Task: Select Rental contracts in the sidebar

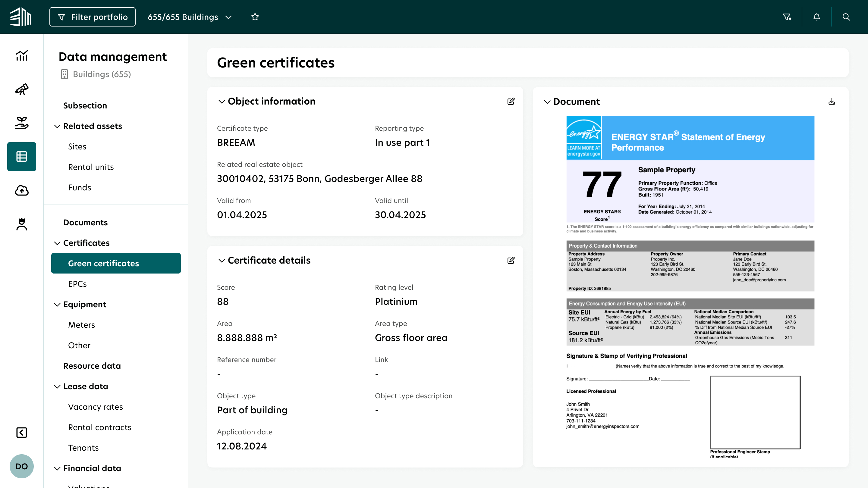Action: [x=100, y=427]
